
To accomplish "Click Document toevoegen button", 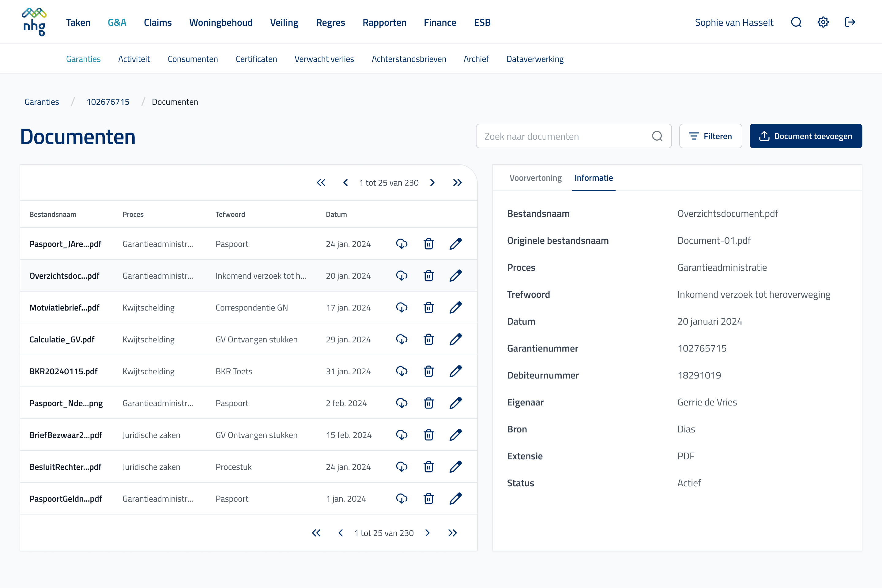I will coord(805,136).
